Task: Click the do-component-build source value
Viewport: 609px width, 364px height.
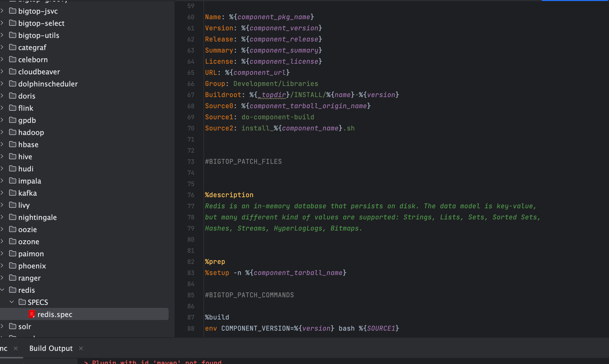Action: pyautogui.click(x=278, y=117)
